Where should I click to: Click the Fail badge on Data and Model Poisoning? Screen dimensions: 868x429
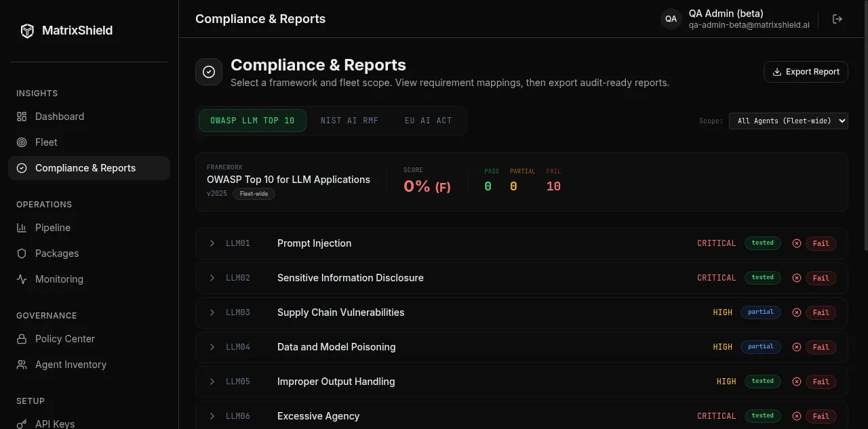click(821, 347)
